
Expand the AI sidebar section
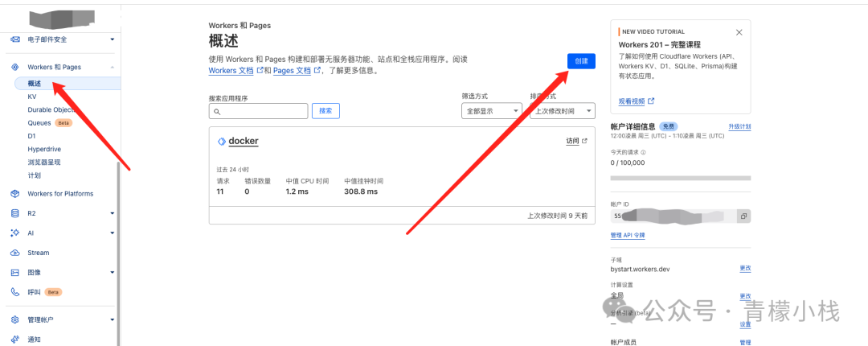tap(113, 233)
